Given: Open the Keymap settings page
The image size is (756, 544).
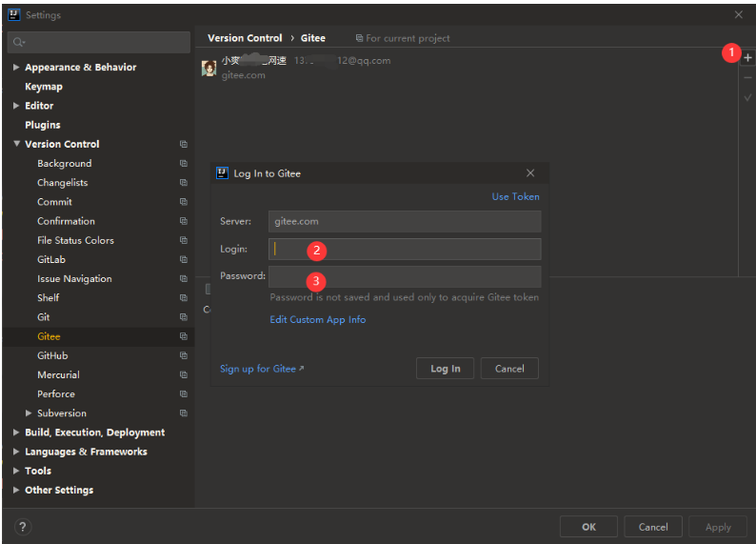Looking at the screenshot, I should (44, 87).
